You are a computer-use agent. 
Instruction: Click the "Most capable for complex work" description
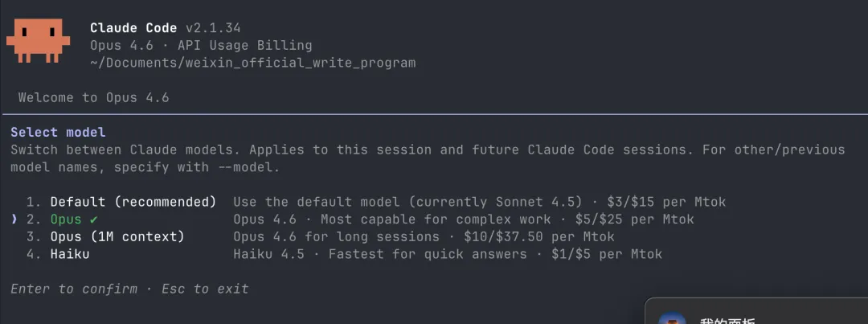click(436, 219)
